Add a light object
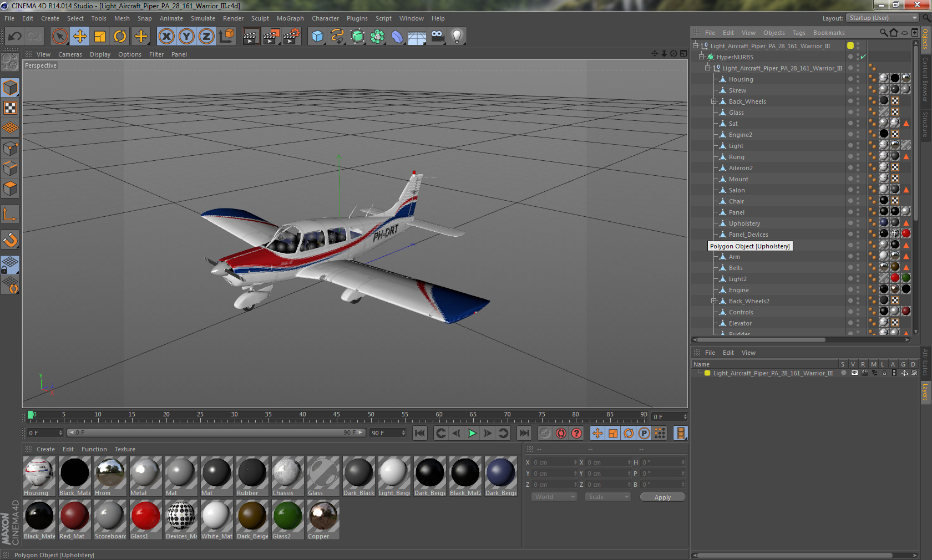932x560 pixels. click(457, 37)
